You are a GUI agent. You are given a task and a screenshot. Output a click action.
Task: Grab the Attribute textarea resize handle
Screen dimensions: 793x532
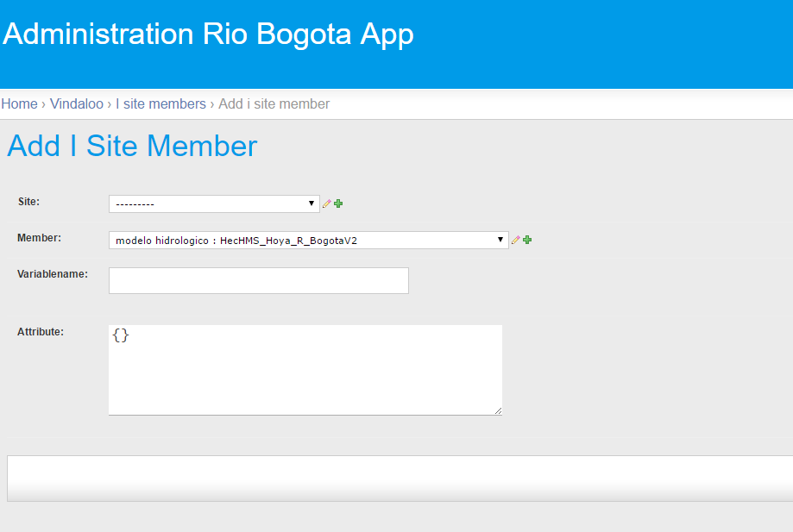(x=498, y=410)
